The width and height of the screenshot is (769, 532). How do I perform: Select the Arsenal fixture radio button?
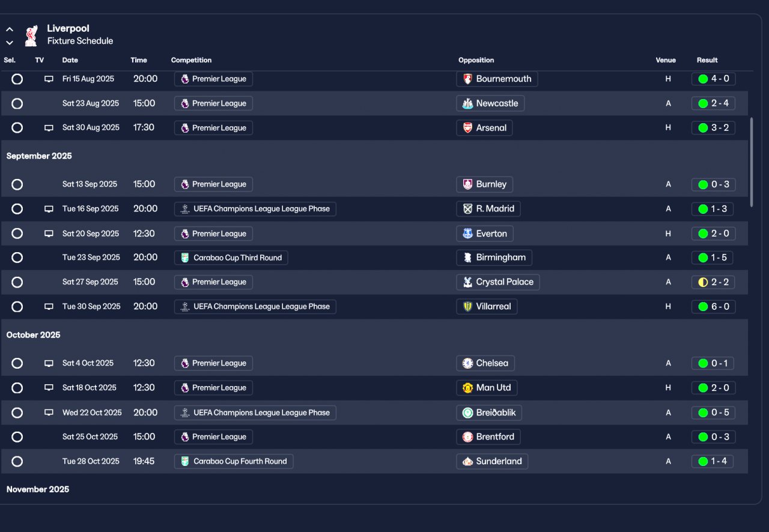[17, 128]
